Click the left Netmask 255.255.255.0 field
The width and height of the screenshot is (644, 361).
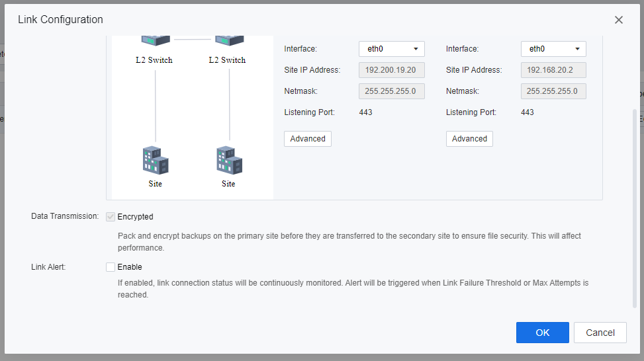click(391, 91)
